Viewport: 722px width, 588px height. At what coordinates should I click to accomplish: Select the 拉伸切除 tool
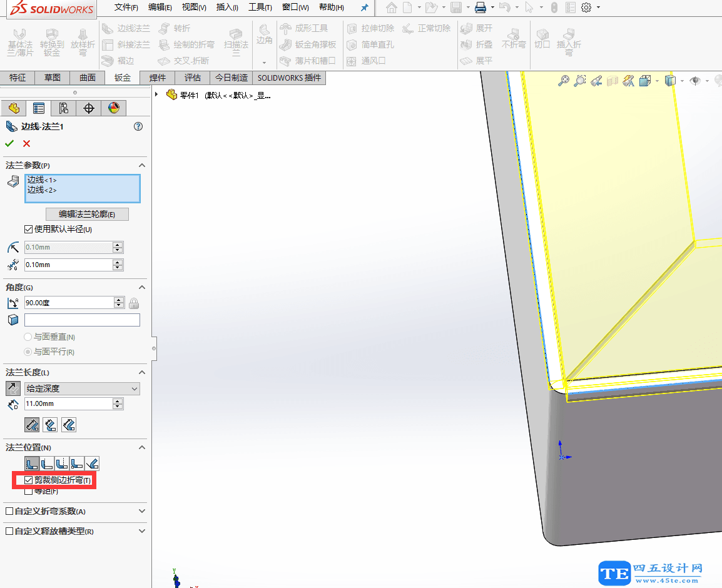[369, 28]
